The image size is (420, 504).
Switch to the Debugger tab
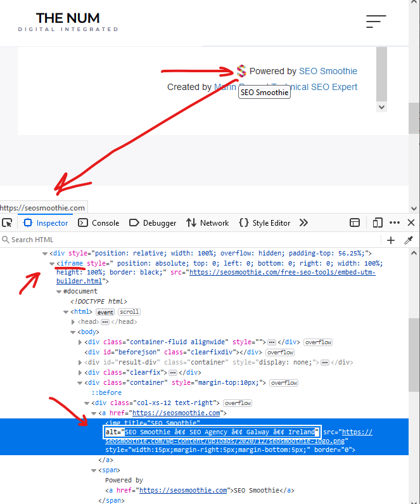click(x=153, y=223)
